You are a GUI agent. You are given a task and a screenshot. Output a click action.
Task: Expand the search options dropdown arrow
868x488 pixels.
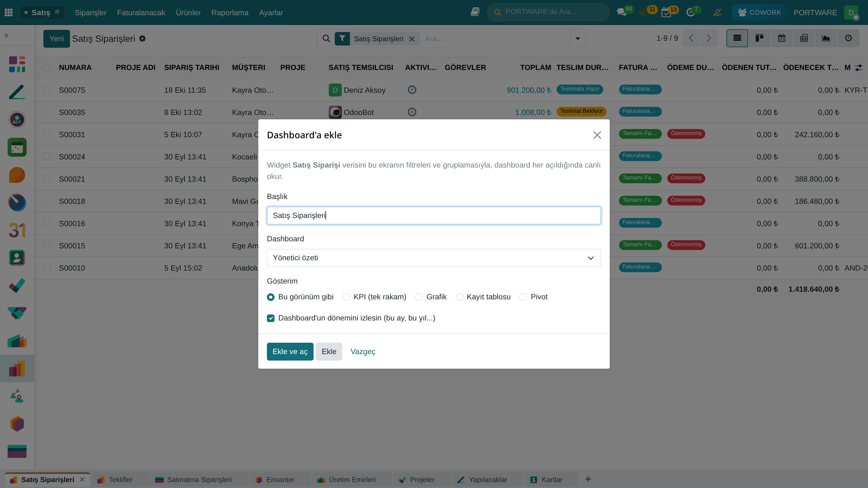[x=577, y=39]
